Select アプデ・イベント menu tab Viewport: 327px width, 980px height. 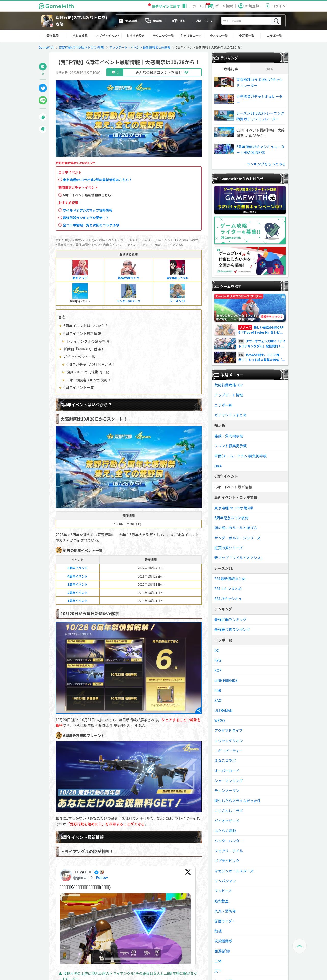pos(108,36)
